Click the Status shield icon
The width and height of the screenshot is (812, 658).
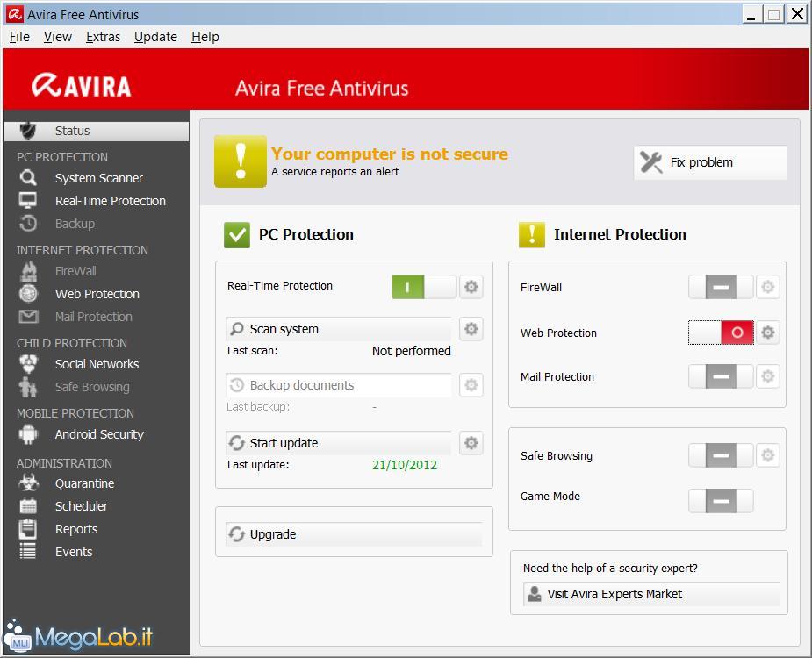[28, 131]
